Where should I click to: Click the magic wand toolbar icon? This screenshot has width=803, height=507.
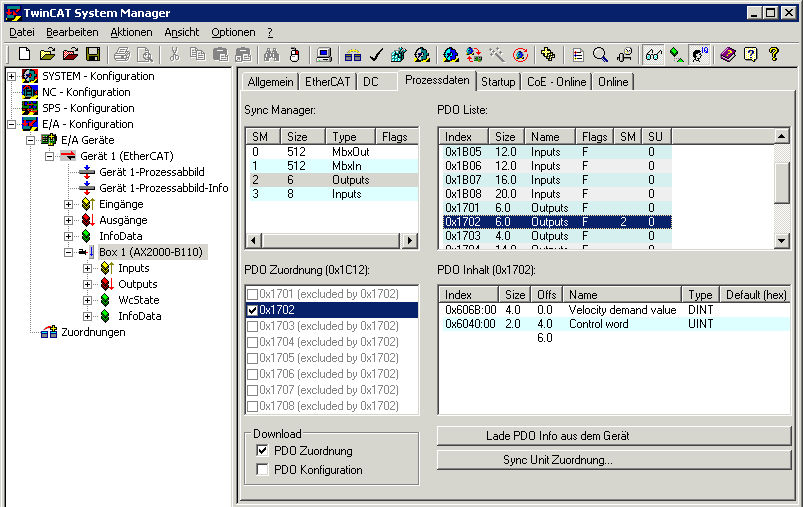pos(496,54)
